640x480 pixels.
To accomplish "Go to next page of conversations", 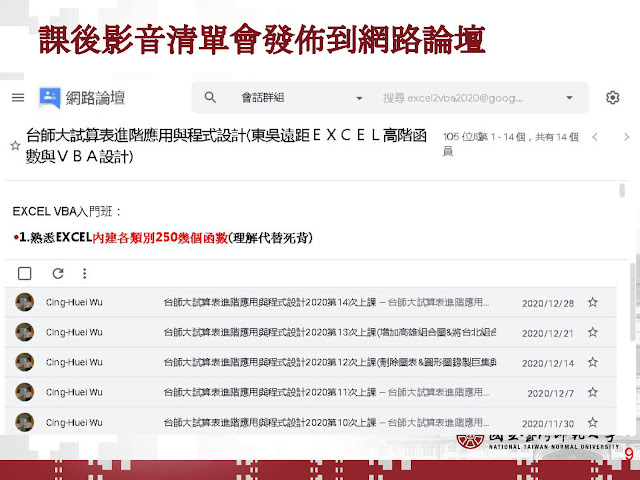I will tap(627, 137).
